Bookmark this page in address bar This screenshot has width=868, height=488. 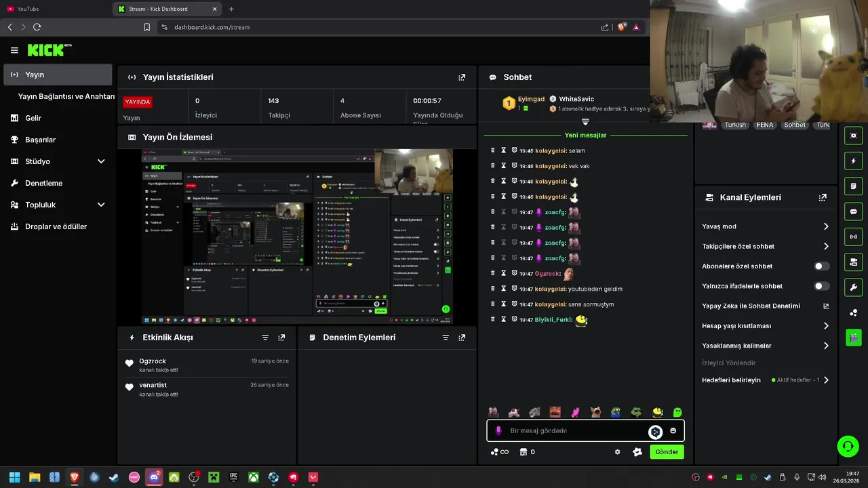point(146,27)
